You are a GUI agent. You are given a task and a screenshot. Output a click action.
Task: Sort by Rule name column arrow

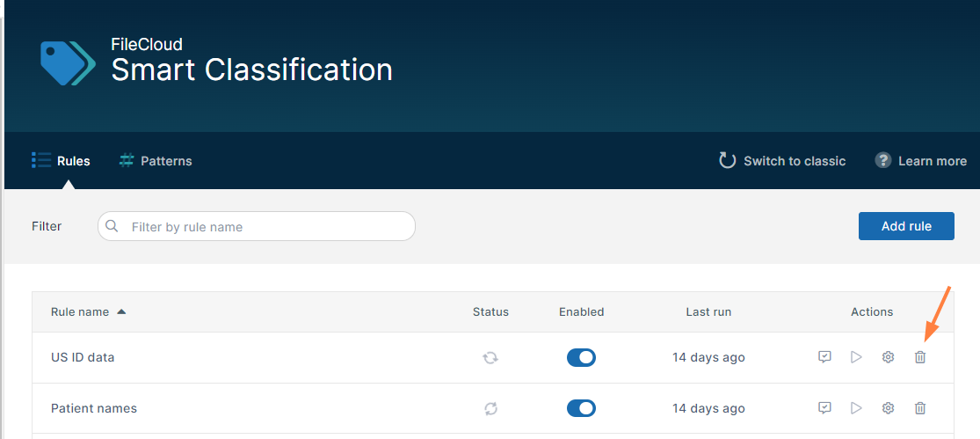[x=121, y=311]
